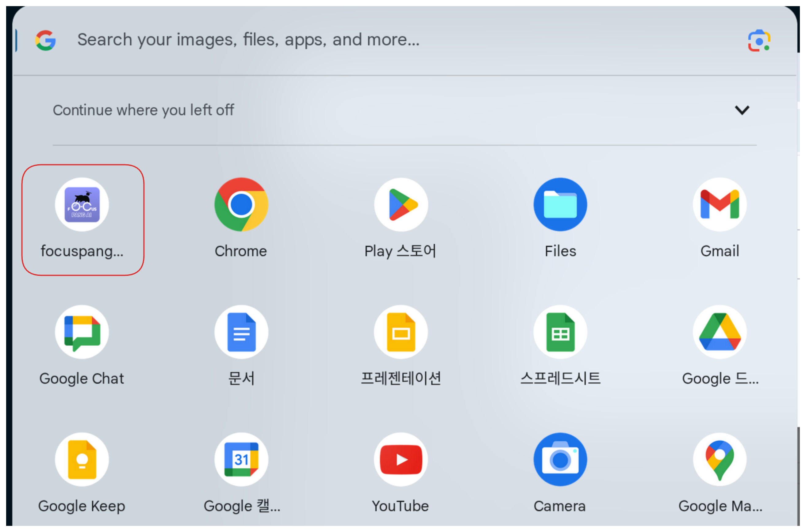Open the focuspang app

pos(82,205)
